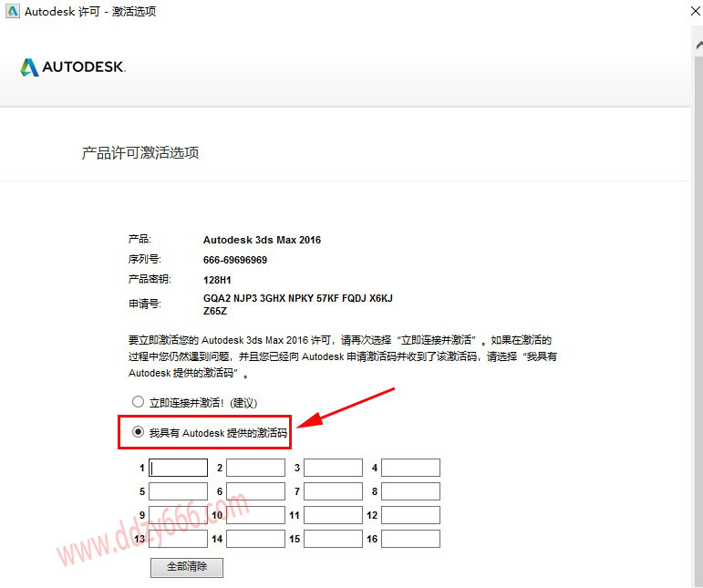The image size is (703, 588).
Task: Click the product key '128H1'
Action: 217,280
